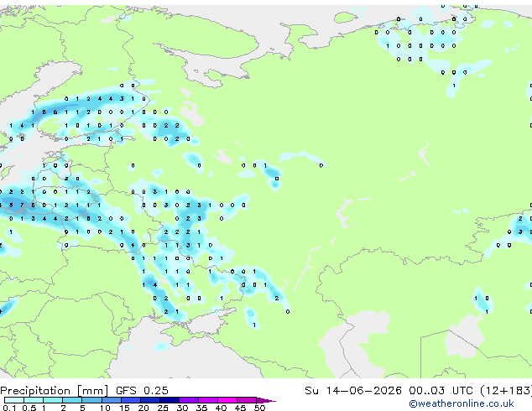Pick the 10 to 15 mm legend swatch
532x411 pixels.
(111, 400)
